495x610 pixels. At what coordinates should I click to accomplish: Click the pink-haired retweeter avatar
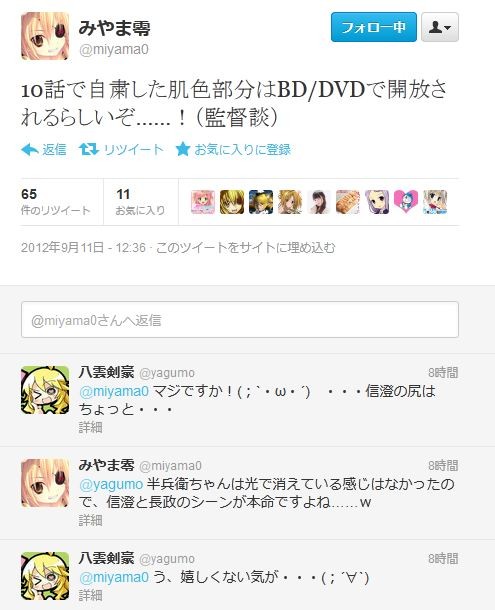point(203,202)
